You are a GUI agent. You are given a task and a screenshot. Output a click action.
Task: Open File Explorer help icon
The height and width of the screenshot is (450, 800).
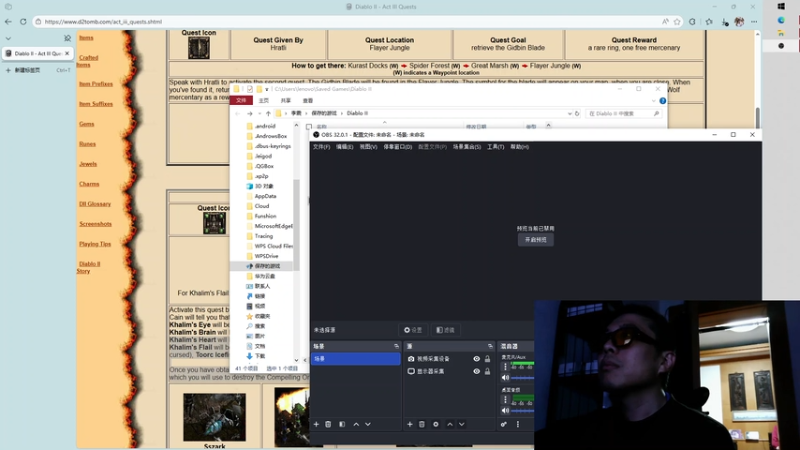(x=663, y=101)
